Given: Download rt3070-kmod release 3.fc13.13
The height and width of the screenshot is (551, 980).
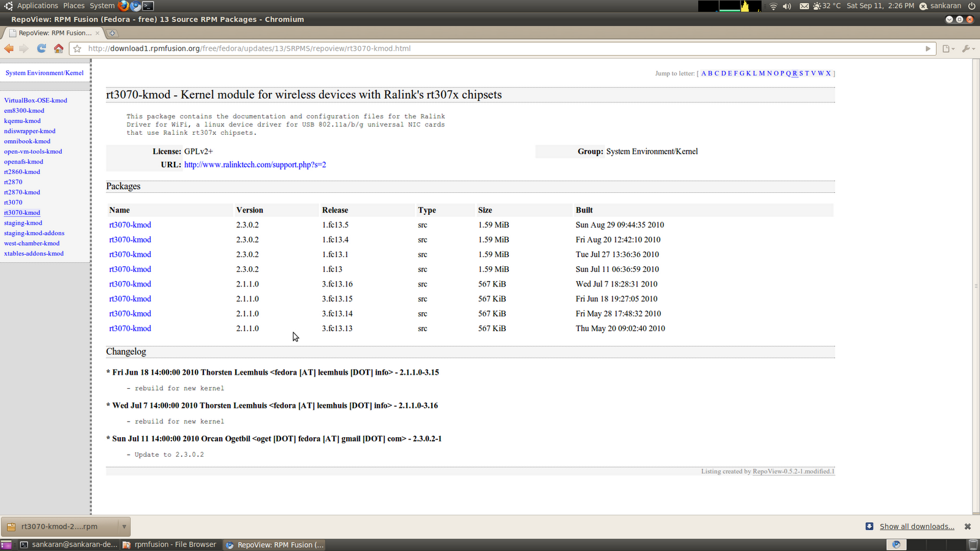Looking at the screenshot, I should pyautogui.click(x=130, y=328).
